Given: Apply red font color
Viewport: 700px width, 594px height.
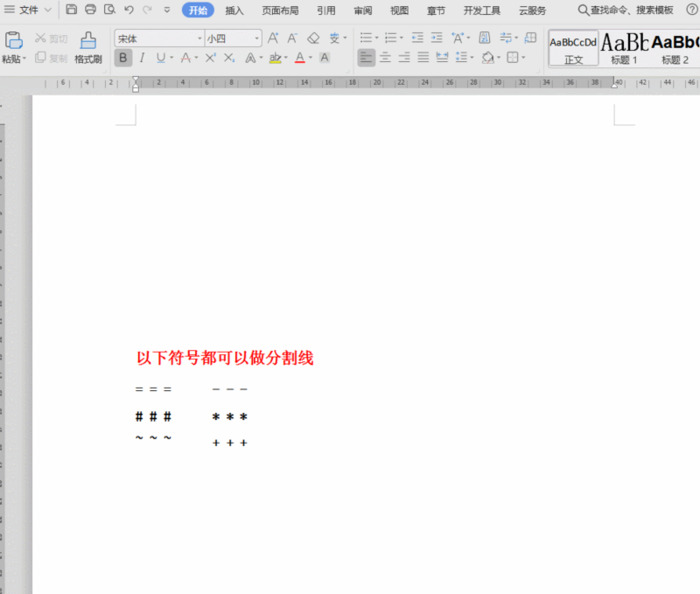Looking at the screenshot, I should click(x=300, y=58).
